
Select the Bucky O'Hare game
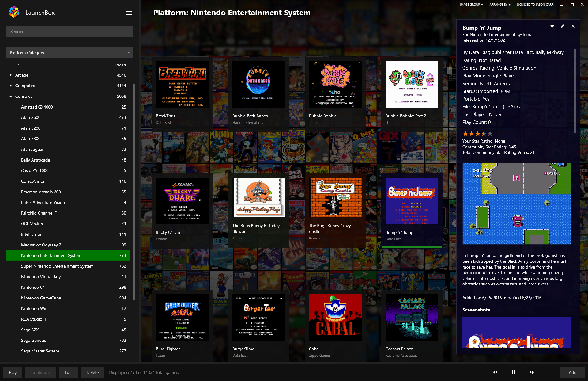(182, 201)
